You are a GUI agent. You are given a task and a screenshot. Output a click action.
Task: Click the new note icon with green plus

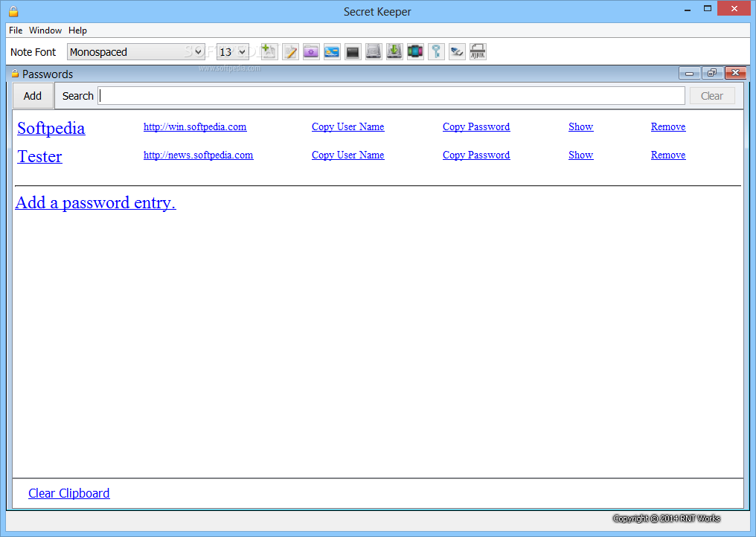coord(269,51)
